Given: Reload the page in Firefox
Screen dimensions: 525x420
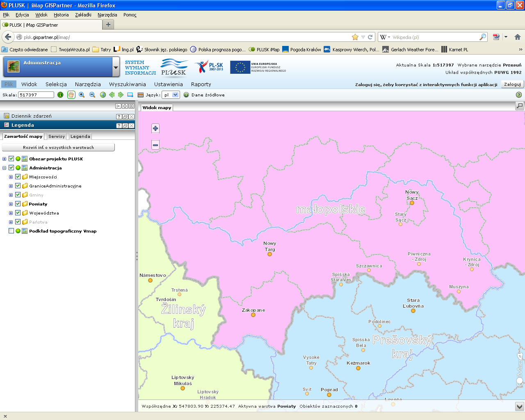Looking at the screenshot, I should pyautogui.click(x=370, y=37).
